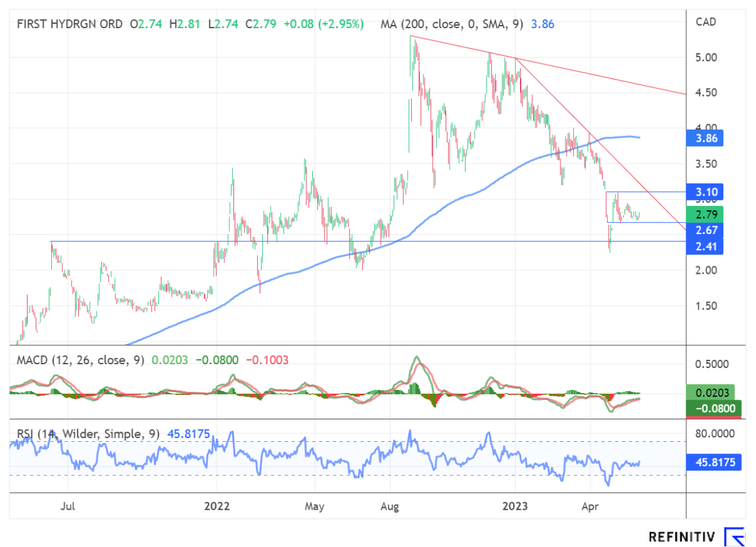Click the dark green -0.0800 MACD axis tag
This screenshot has width=756, height=547.
714,408
